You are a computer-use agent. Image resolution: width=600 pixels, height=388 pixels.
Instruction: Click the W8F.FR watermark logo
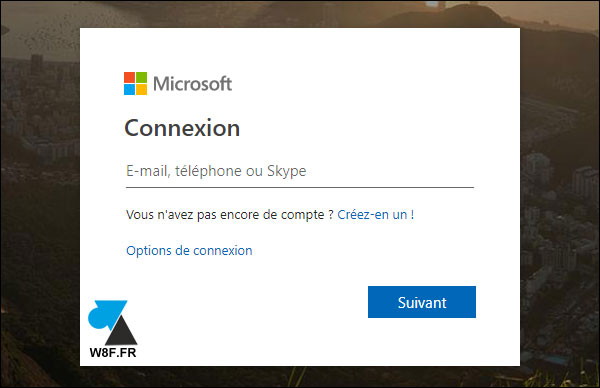[113, 329]
